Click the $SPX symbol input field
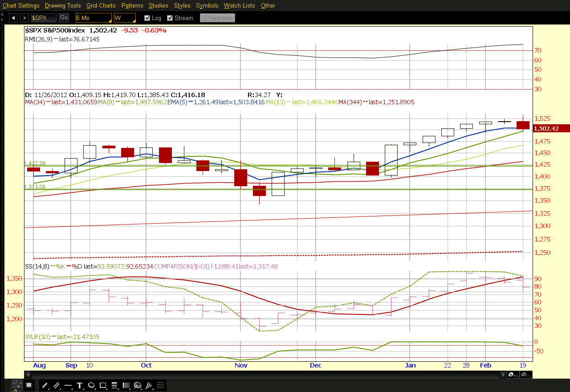570x392 pixels. pyautogui.click(x=44, y=18)
